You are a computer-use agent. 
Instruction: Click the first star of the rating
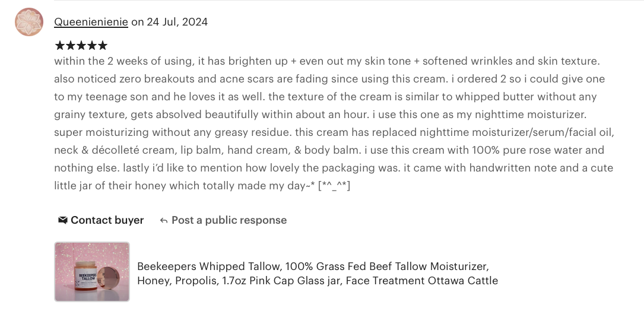pyautogui.click(x=59, y=45)
